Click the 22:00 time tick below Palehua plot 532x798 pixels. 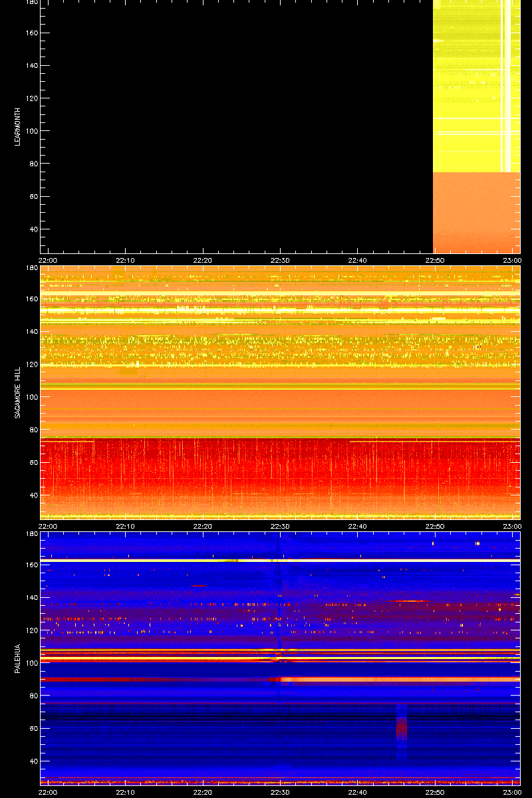(49, 792)
